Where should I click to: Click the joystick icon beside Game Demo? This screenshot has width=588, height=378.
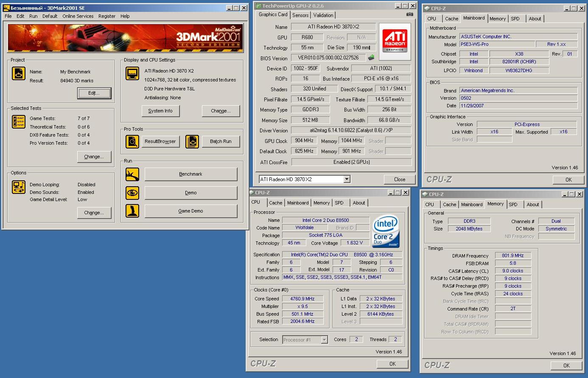[132, 211]
